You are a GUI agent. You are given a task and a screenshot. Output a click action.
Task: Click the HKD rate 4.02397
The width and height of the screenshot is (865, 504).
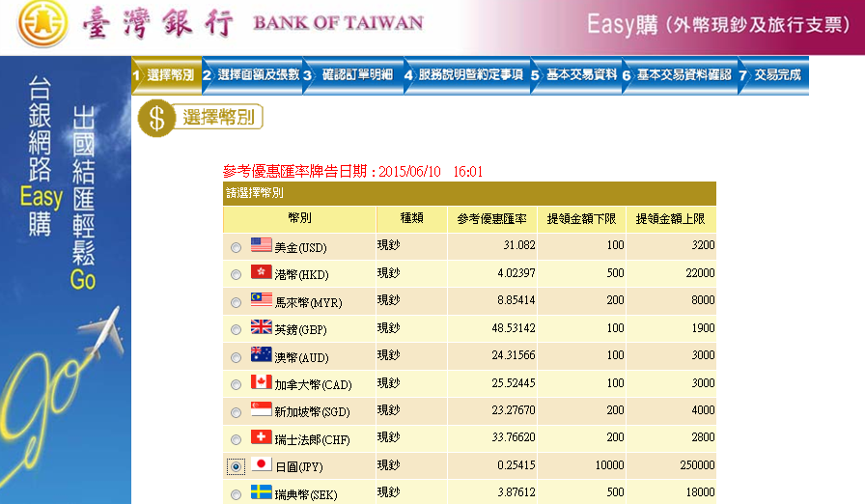click(x=516, y=273)
